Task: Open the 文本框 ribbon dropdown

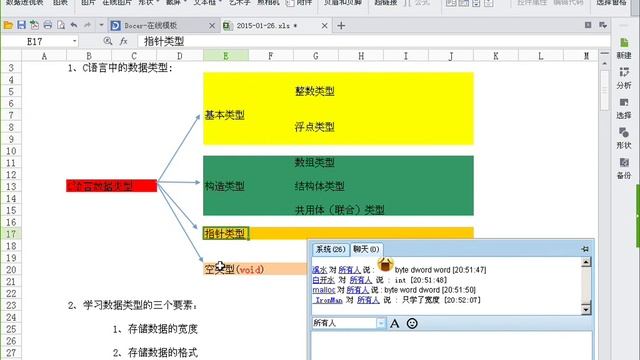Action: coord(207,2)
